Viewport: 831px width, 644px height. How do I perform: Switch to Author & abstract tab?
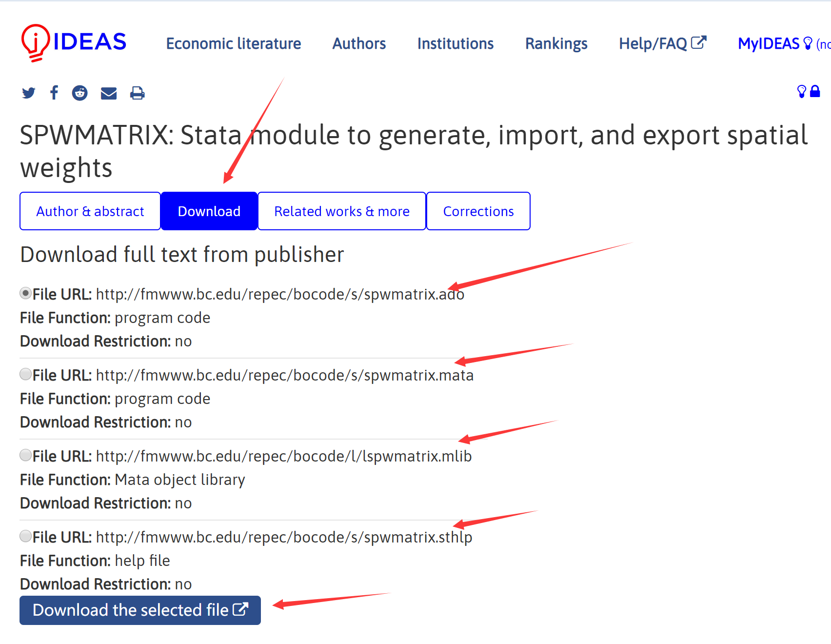[x=90, y=211]
